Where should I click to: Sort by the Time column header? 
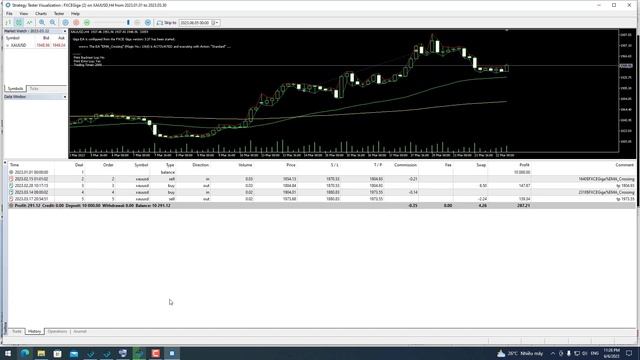pos(14,165)
